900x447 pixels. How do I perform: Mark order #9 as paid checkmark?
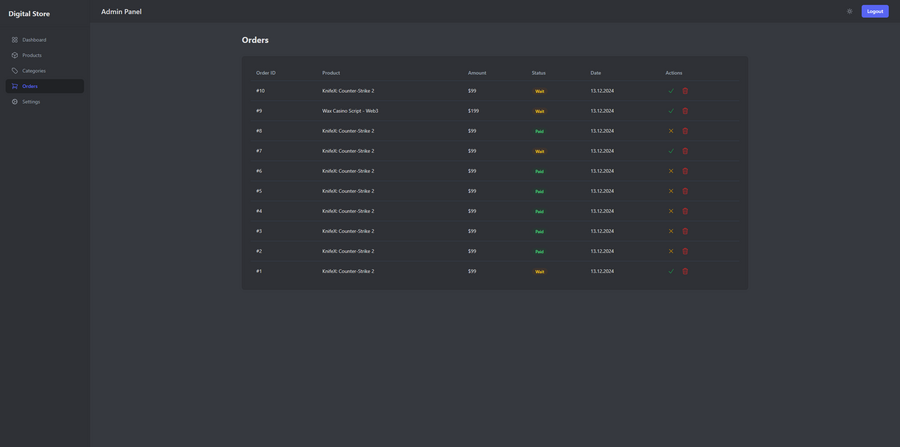[671, 111]
